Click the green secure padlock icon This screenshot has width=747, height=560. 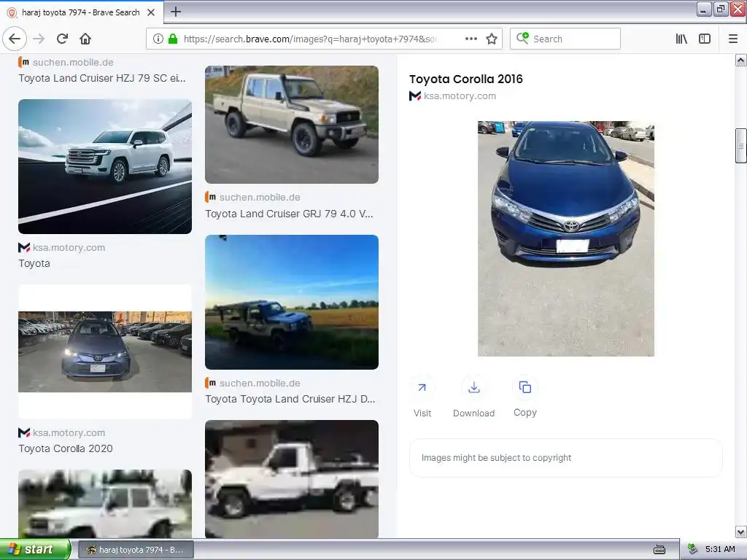point(173,39)
